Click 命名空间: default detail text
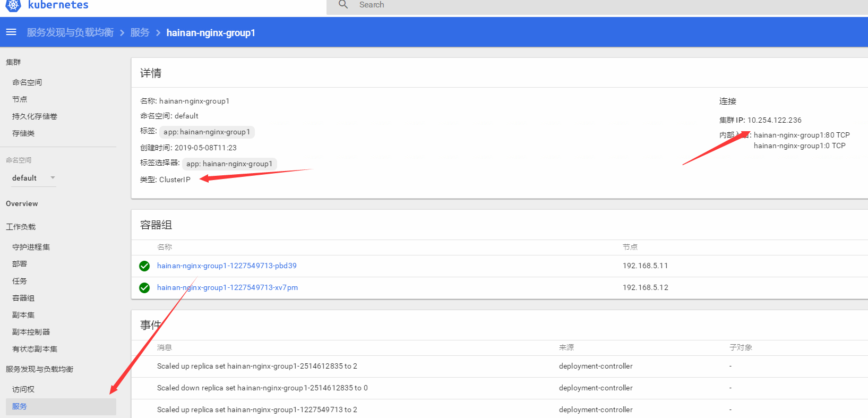The width and height of the screenshot is (868, 418). pos(169,116)
